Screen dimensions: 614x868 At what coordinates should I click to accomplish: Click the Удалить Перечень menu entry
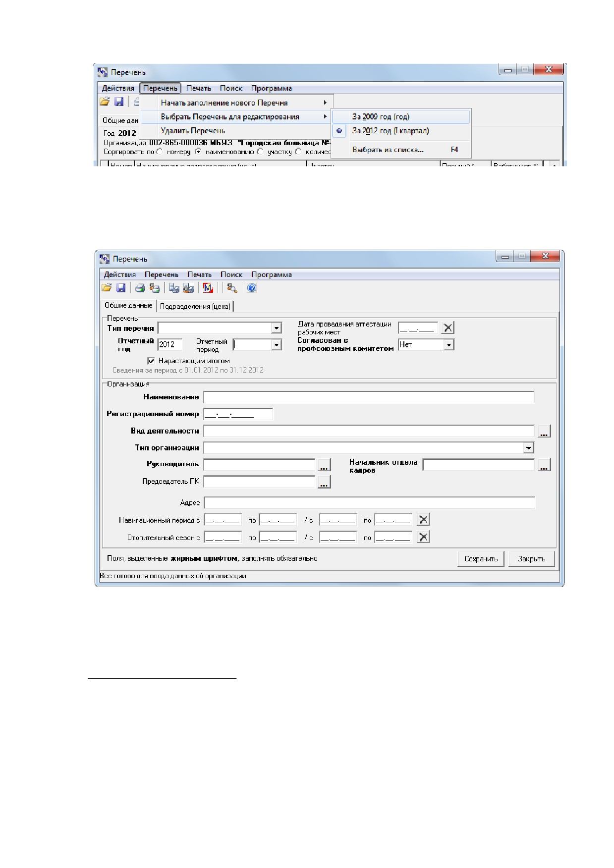pos(236,131)
